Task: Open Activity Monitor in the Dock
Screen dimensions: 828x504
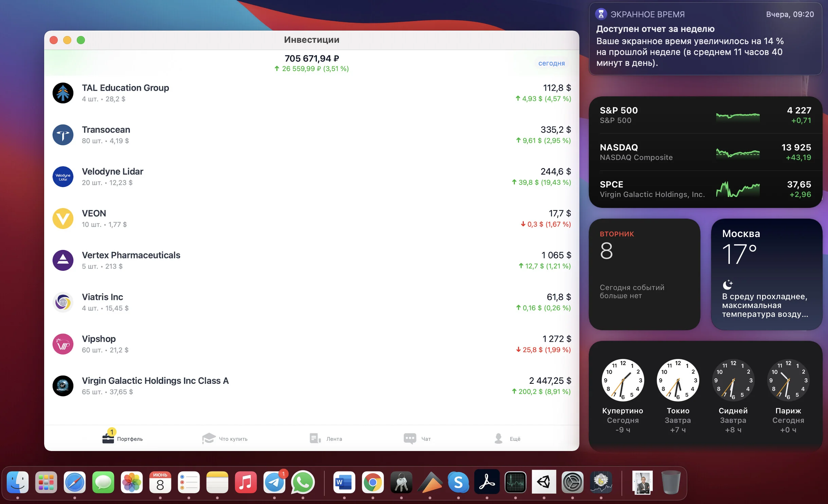Action: click(515, 482)
